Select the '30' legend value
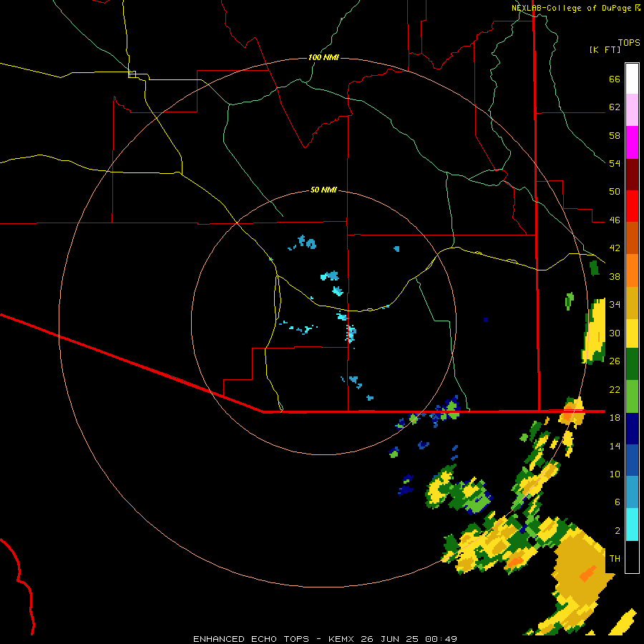 tap(615, 333)
